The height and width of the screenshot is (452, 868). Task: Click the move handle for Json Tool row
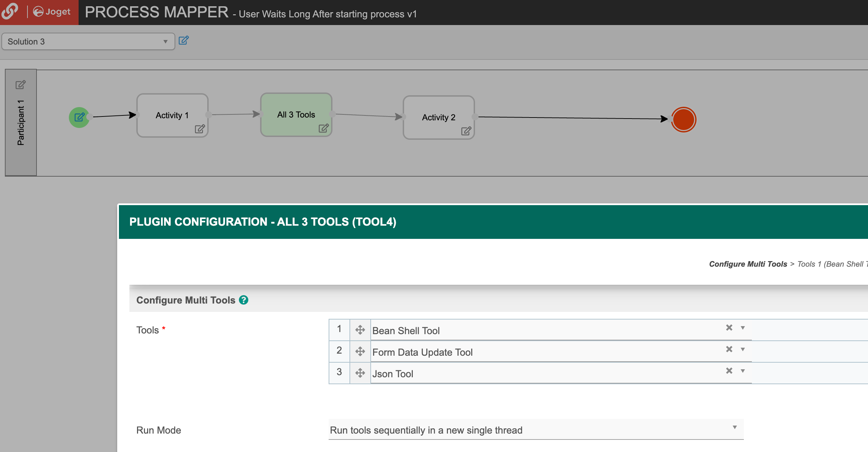click(360, 373)
